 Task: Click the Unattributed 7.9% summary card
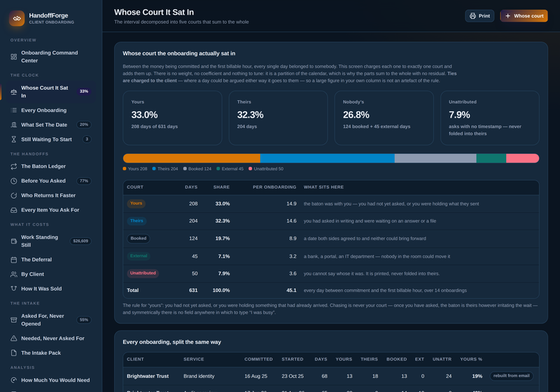tap(489, 118)
